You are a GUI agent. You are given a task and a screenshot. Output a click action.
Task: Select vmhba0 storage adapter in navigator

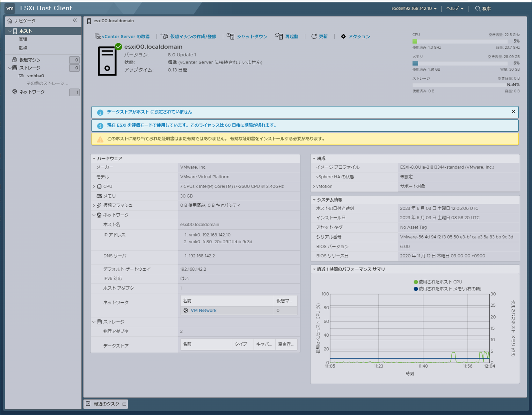point(35,76)
